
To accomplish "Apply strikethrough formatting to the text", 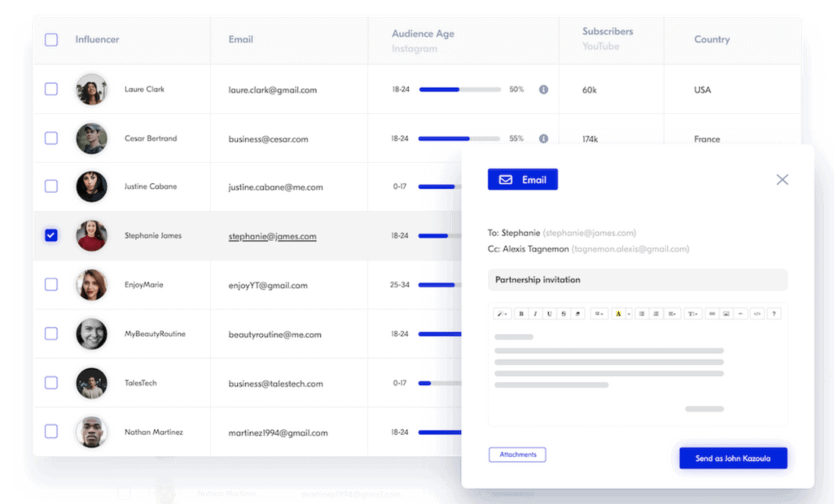I will (x=564, y=313).
